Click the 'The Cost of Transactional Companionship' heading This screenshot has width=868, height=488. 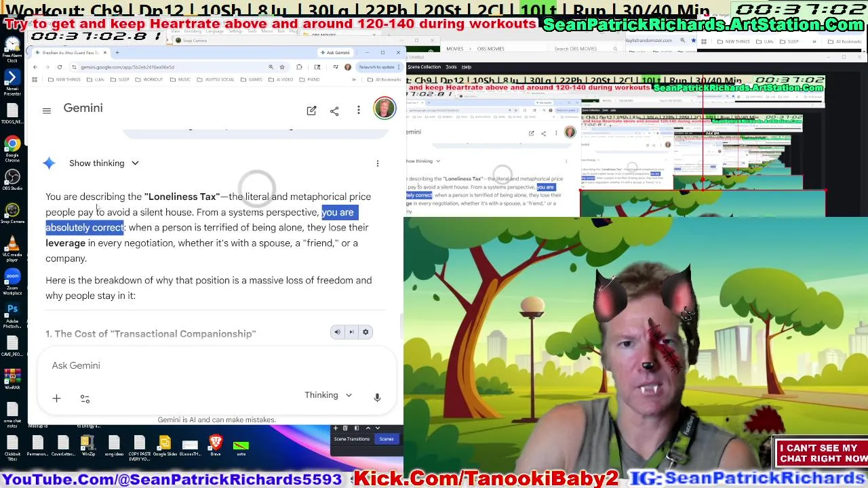[x=151, y=334]
